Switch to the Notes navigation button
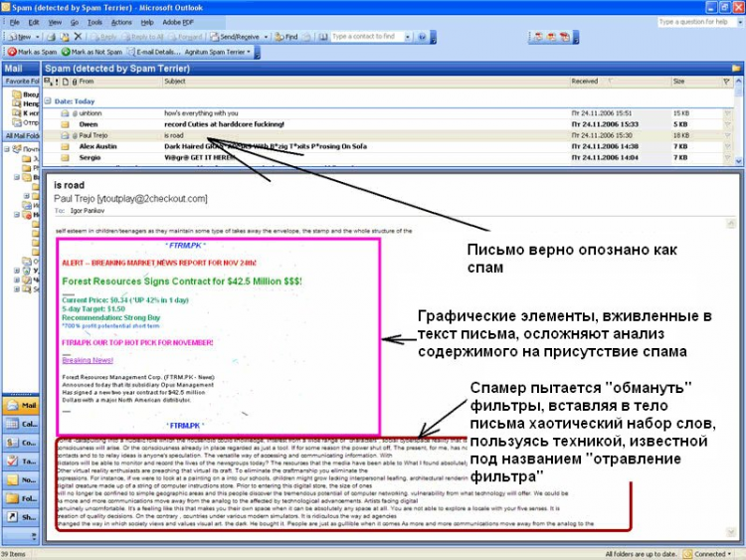Image resolution: width=746 pixels, height=560 pixels. (x=22, y=480)
